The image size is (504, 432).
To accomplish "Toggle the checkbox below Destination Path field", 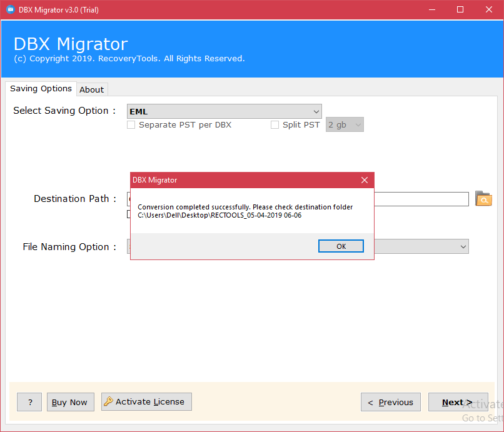I will point(129,214).
